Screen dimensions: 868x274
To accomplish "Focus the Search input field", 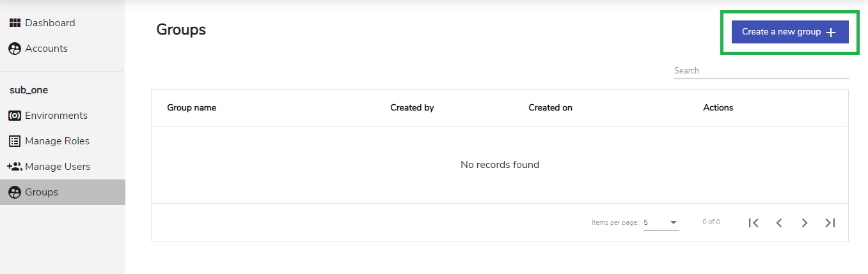I will coord(761,71).
